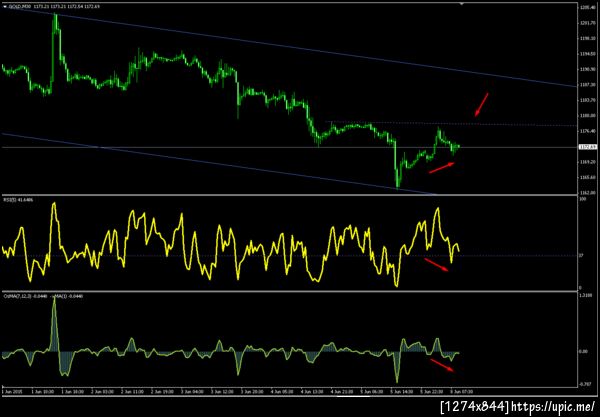Click the '1 Jun 2015' date on time axis
This screenshot has height=417, width=600.
point(13,392)
